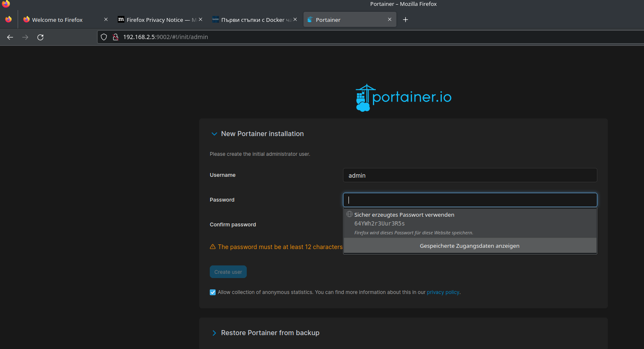Screen dimensions: 644x349
Task: Close the Portainer tab
Action: coord(390,19)
